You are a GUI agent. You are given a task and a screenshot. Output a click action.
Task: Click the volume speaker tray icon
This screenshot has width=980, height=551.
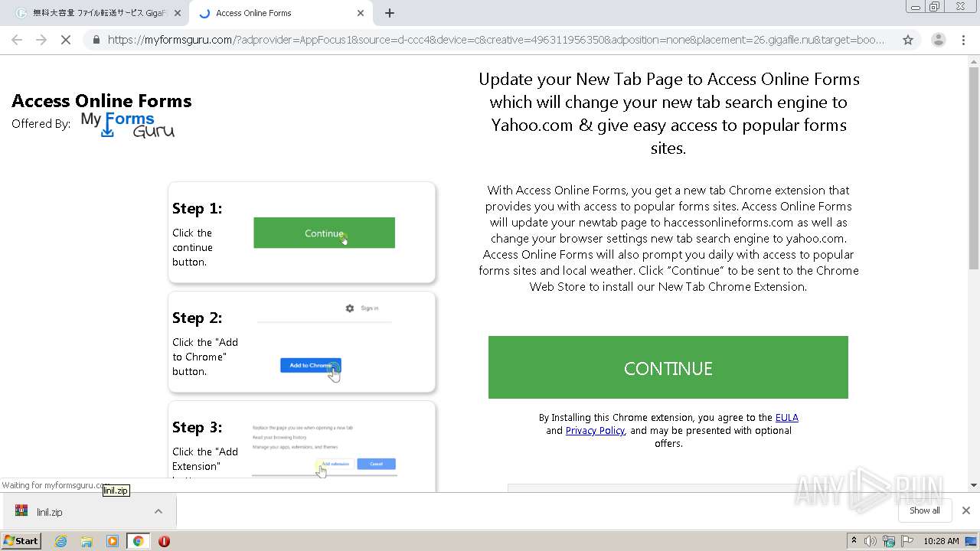click(x=871, y=541)
